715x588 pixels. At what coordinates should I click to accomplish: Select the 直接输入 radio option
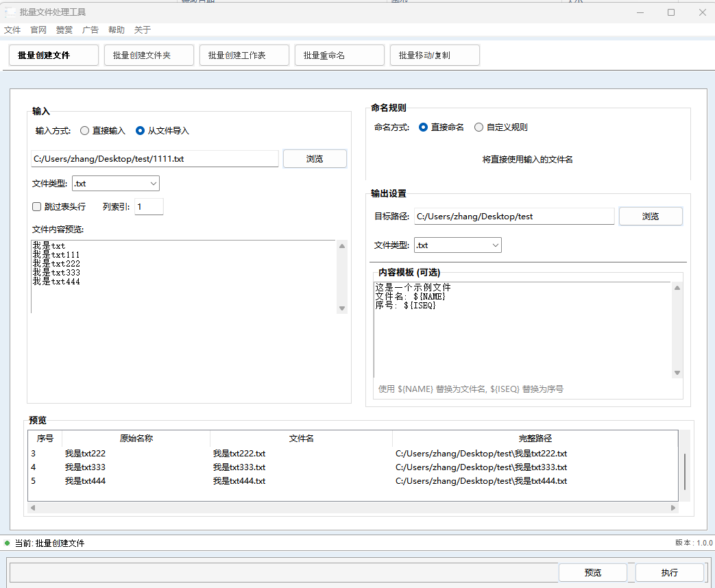click(85, 131)
